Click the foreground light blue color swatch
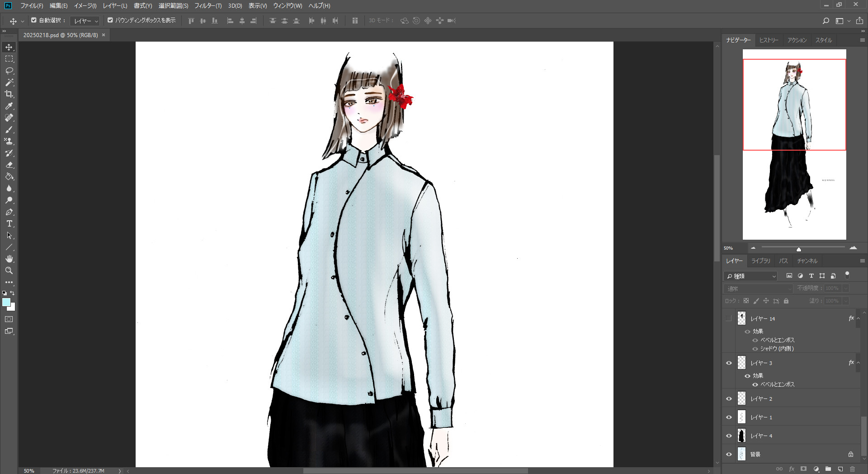This screenshot has height=474, width=868. 6,303
